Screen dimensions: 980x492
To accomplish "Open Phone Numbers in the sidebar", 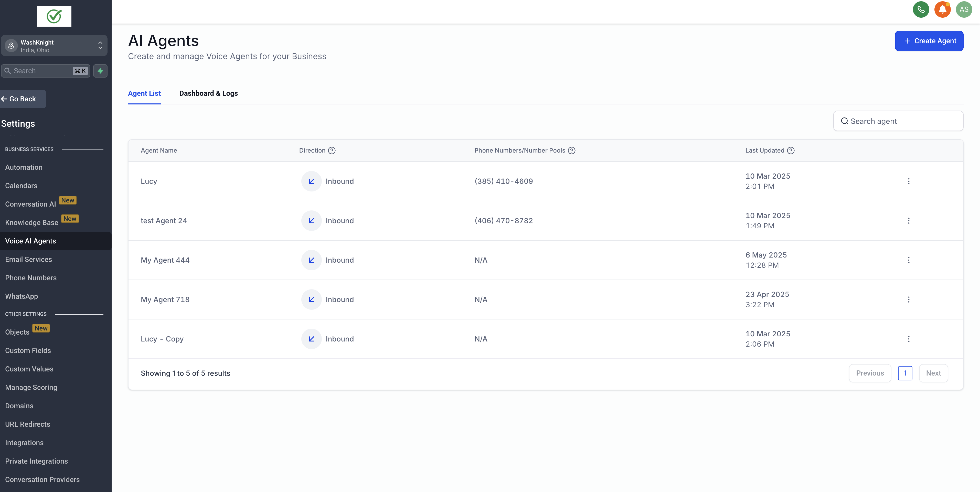I will [31, 278].
